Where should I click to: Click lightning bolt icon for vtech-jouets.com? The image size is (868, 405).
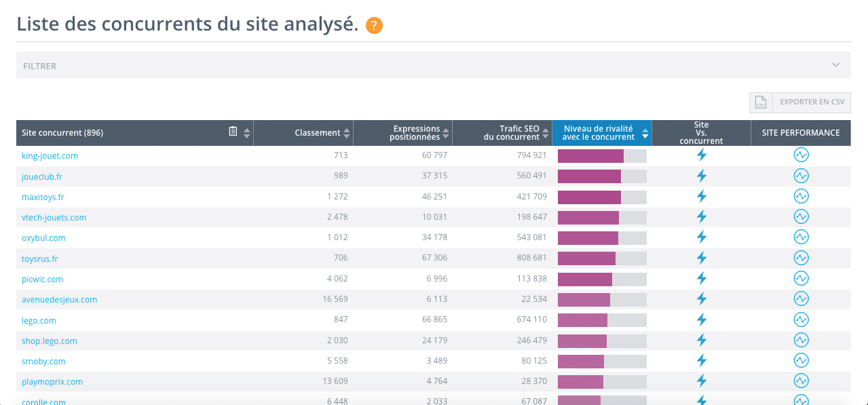click(x=702, y=217)
